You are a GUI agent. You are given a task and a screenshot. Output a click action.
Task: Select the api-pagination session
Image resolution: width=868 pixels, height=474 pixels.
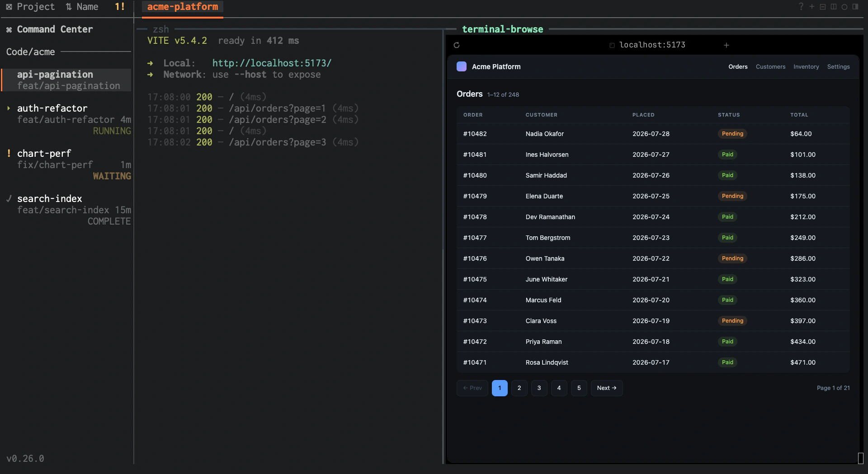pos(66,80)
